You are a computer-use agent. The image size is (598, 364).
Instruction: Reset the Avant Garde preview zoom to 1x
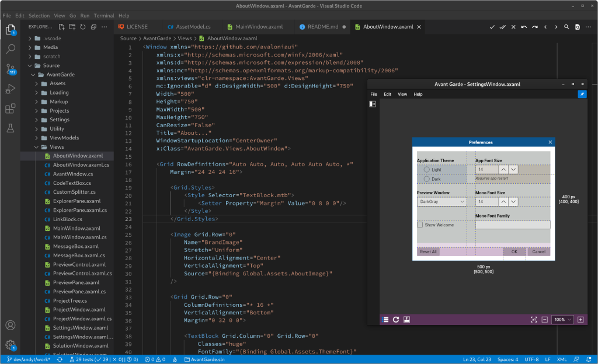534,320
